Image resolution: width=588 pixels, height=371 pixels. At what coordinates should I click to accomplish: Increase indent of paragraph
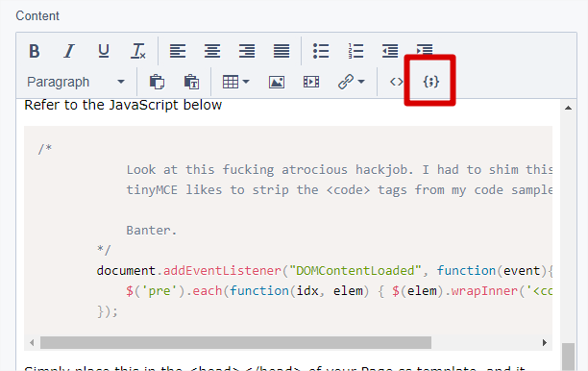(x=425, y=50)
